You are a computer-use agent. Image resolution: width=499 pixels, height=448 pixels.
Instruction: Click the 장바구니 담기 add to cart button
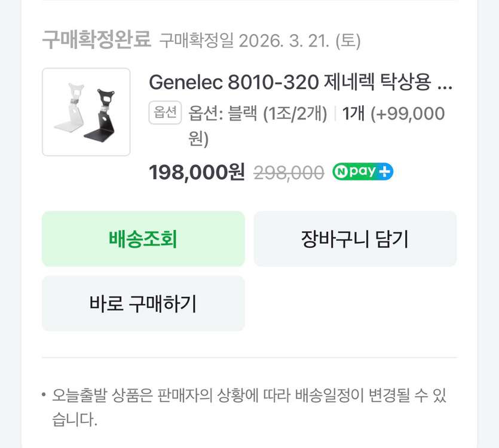(355, 238)
